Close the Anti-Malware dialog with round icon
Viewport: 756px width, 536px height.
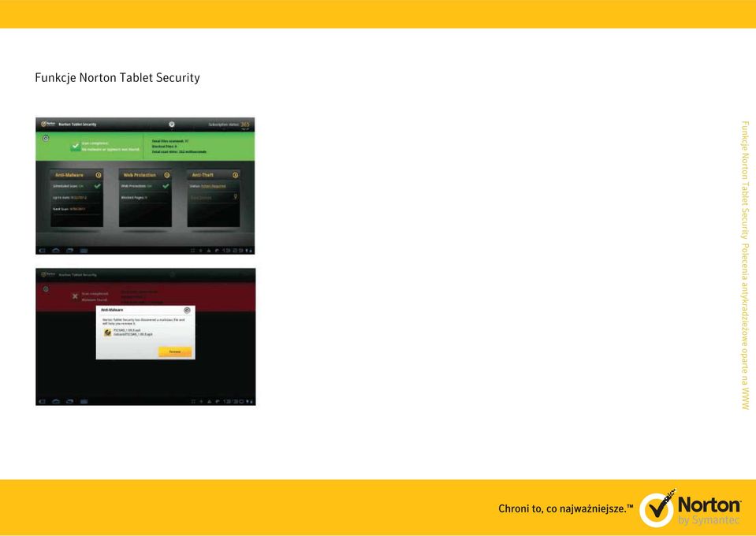pyautogui.click(x=187, y=310)
